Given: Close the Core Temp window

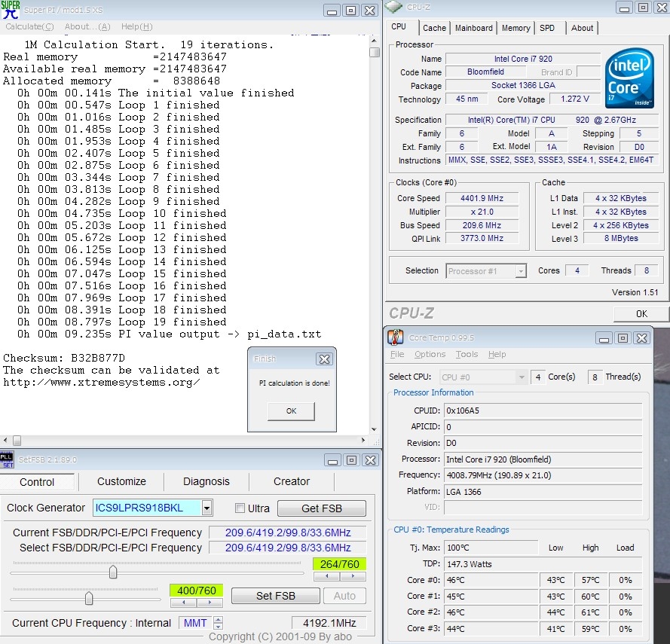Looking at the screenshot, I should tap(642, 338).
